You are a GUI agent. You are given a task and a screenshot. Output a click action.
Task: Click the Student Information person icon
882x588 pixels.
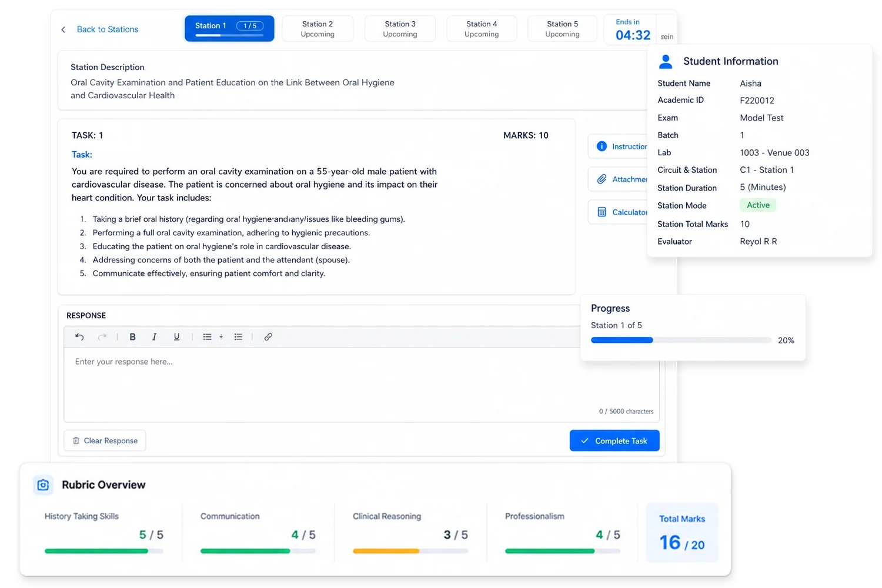(x=666, y=61)
